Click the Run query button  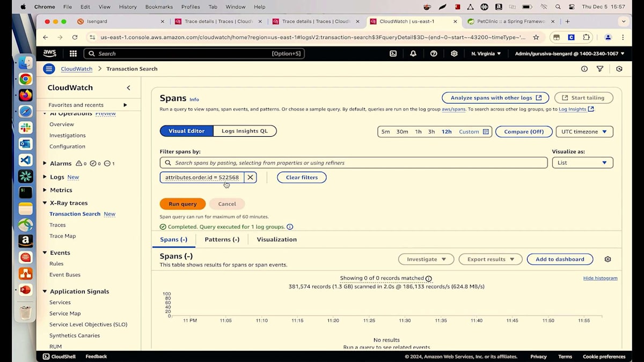pos(182,204)
